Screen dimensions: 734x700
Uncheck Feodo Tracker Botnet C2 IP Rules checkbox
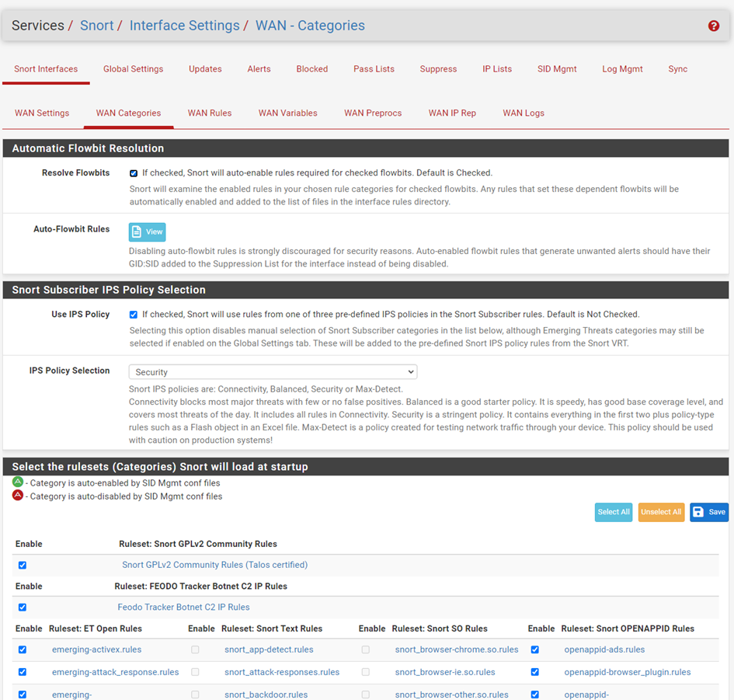coord(23,608)
